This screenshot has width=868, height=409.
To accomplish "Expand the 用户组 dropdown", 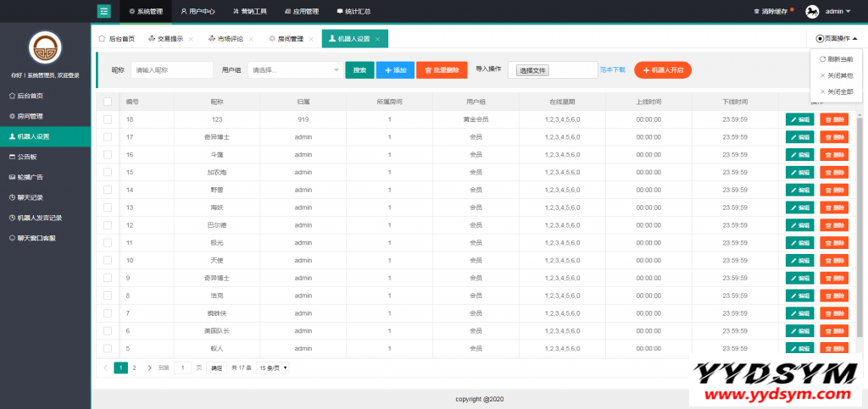I will (x=295, y=70).
